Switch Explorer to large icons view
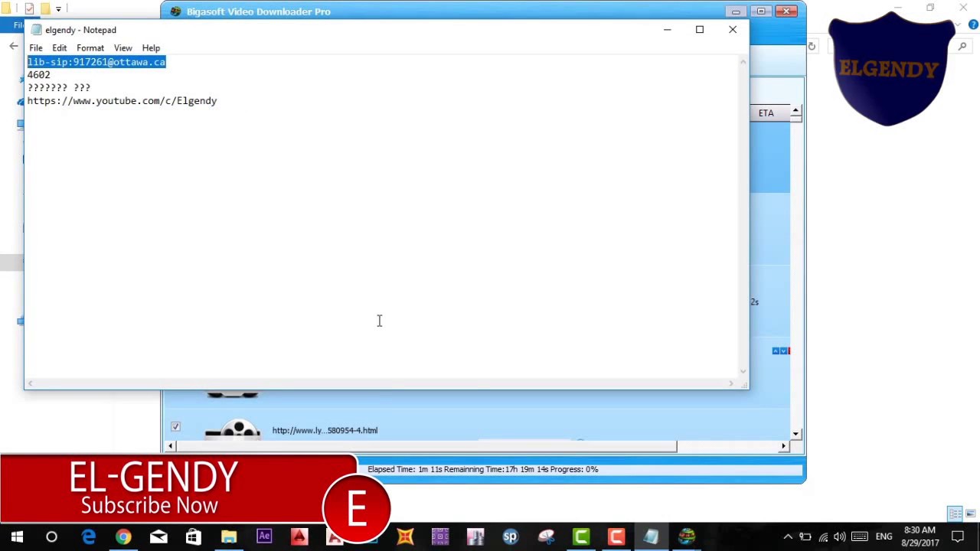The width and height of the screenshot is (980, 551). [x=970, y=514]
